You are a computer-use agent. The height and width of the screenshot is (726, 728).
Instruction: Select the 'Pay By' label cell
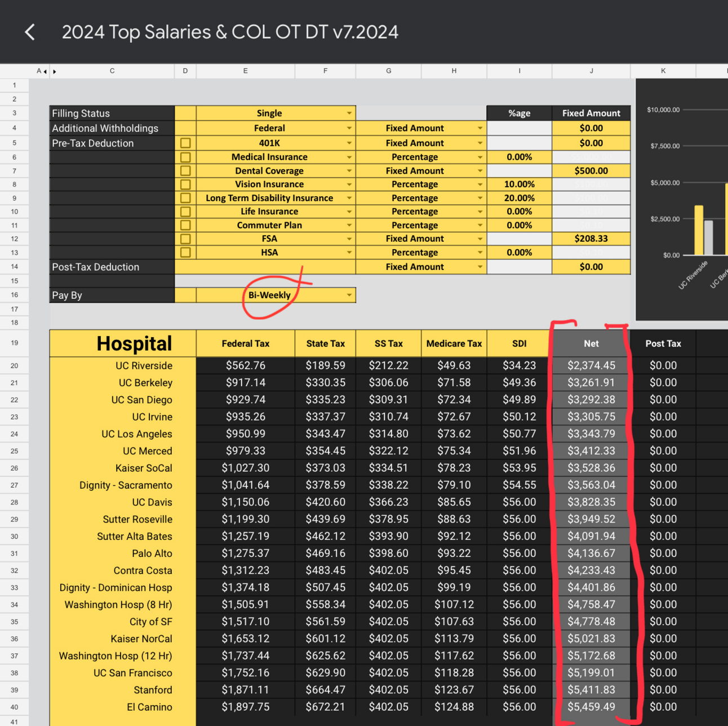(x=112, y=295)
